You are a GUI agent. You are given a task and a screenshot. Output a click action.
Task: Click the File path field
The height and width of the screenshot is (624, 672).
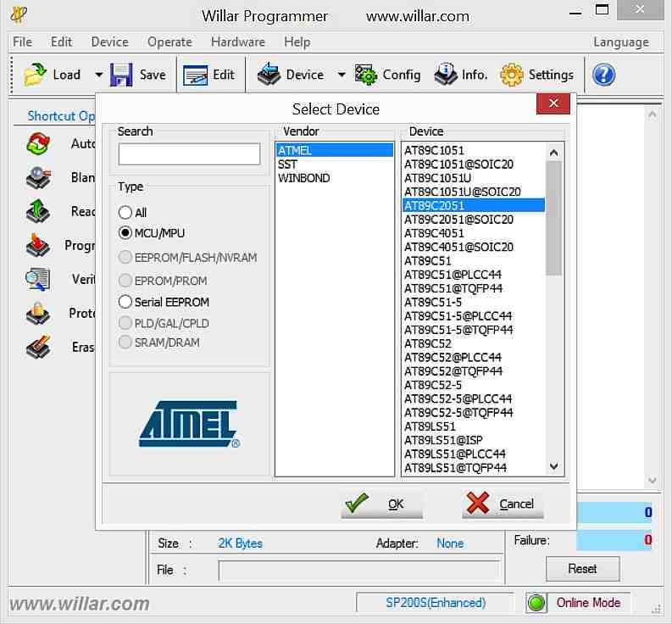coord(359,571)
